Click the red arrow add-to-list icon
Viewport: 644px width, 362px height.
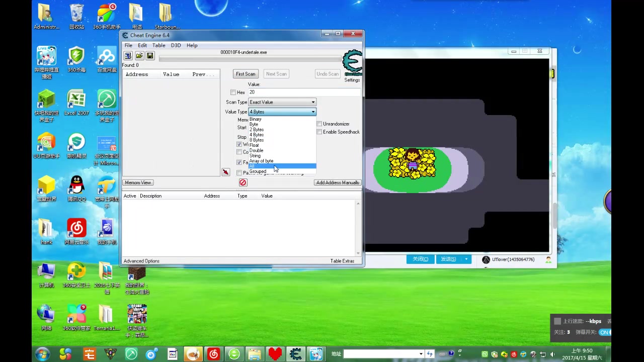pos(225,172)
